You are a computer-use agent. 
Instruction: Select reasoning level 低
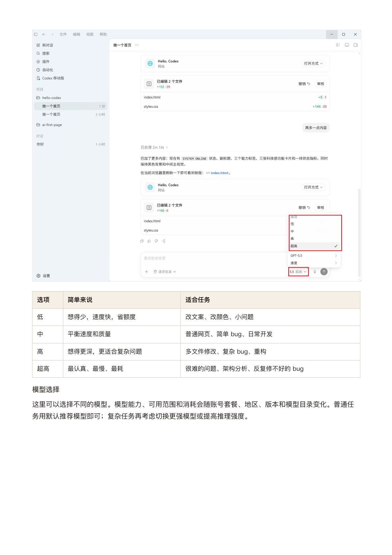(x=315, y=224)
